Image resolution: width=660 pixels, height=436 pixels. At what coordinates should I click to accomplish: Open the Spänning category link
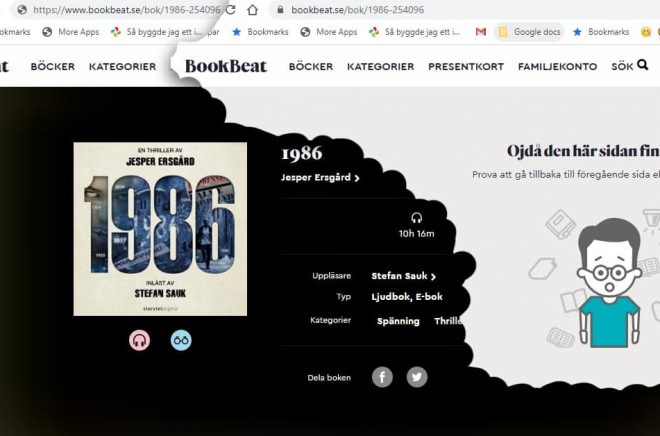(398, 321)
